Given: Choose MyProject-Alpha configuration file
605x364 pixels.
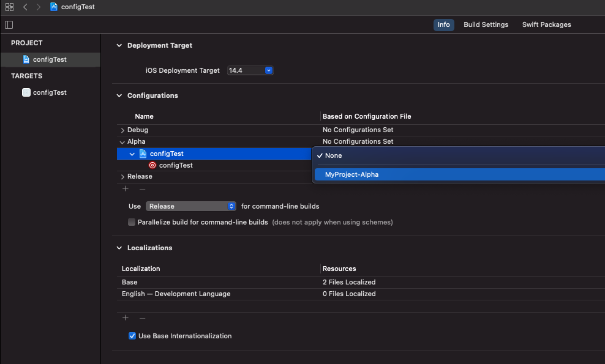Looking at the screenshot, I should coord(460,175).
